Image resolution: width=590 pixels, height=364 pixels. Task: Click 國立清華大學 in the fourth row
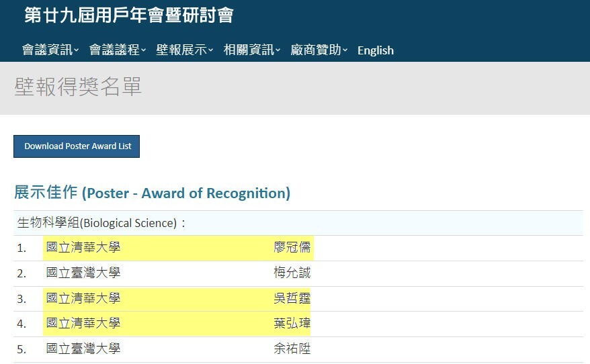(83, 324)
